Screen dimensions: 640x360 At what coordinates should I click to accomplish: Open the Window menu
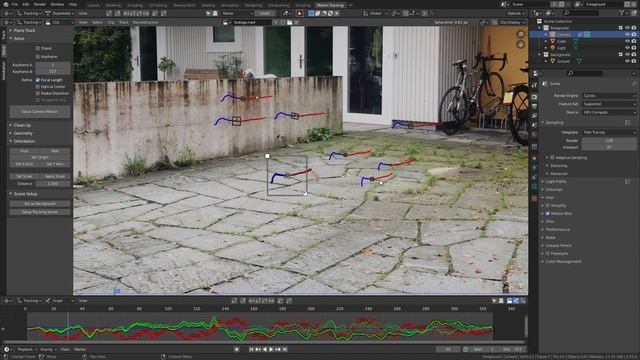[57, 4]
